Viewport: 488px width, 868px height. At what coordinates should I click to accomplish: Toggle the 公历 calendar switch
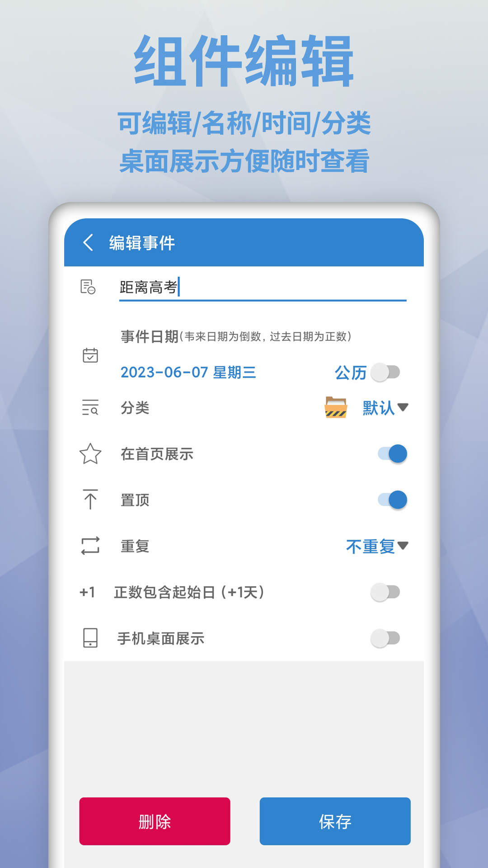385,373
